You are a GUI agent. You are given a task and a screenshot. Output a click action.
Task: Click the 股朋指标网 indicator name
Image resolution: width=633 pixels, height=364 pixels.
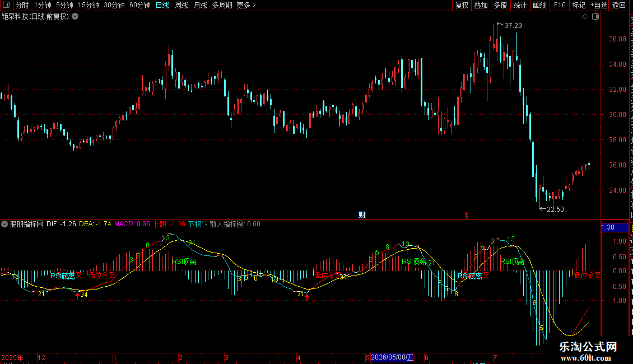coord(27,224)
